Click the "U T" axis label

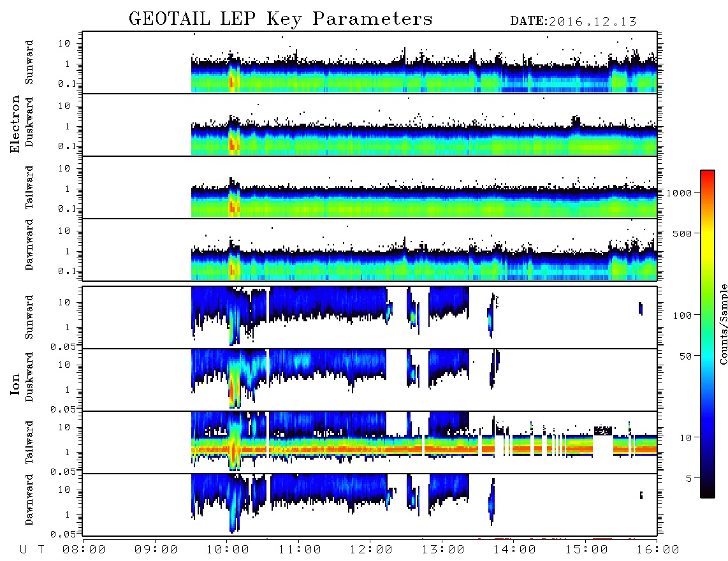32,550
